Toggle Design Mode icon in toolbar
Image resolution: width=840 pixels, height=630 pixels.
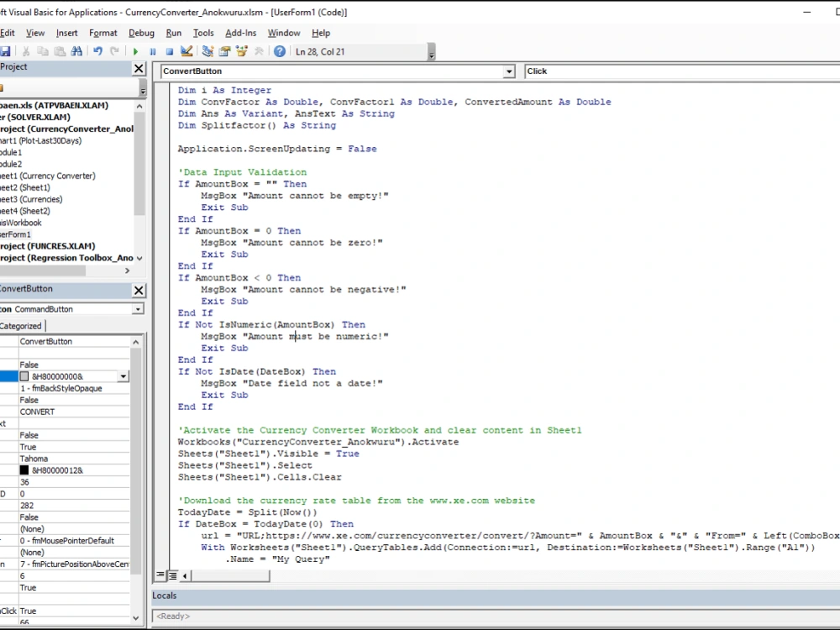coord(186,51)
